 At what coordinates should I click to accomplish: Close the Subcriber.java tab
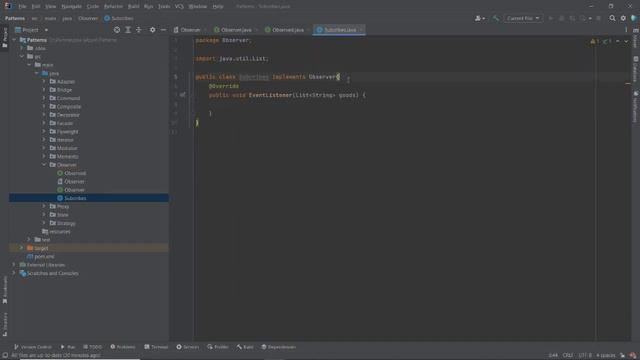click(361, 30)
